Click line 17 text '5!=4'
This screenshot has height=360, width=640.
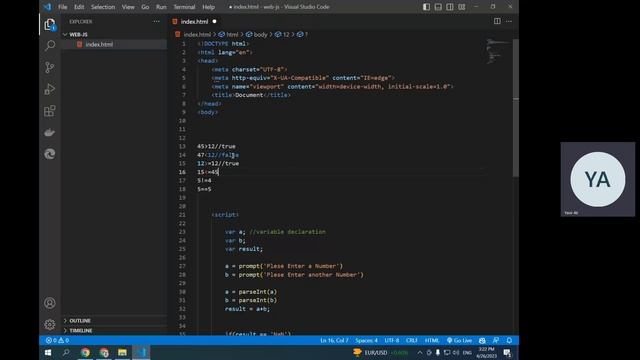204,180
